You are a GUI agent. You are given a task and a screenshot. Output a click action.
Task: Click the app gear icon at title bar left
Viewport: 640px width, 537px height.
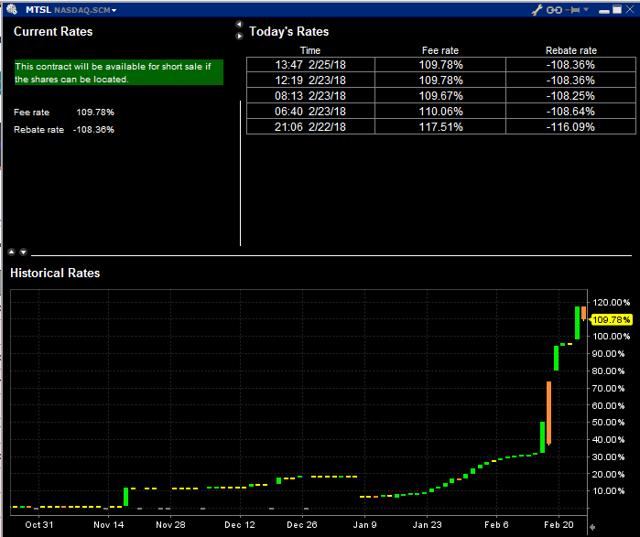click(12, 9)
